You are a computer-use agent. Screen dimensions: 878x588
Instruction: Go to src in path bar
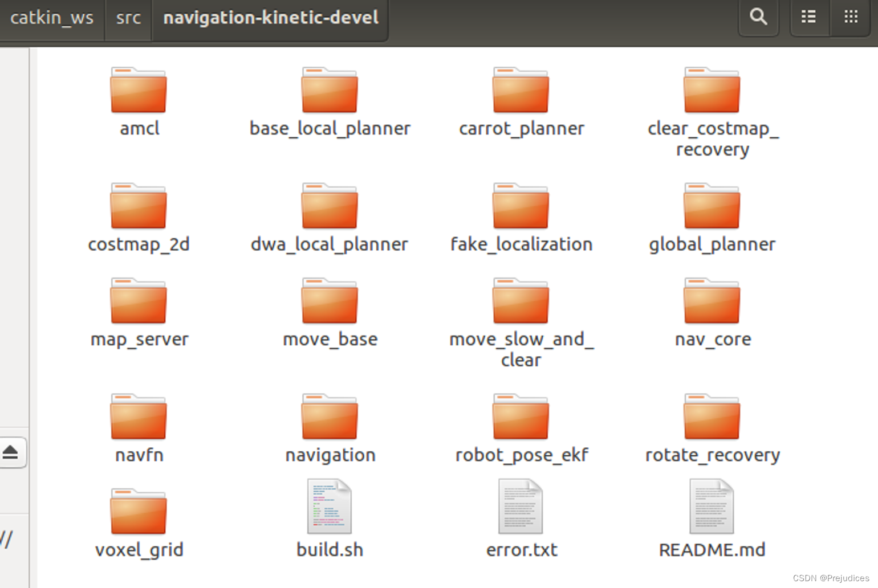coord(128,18)
